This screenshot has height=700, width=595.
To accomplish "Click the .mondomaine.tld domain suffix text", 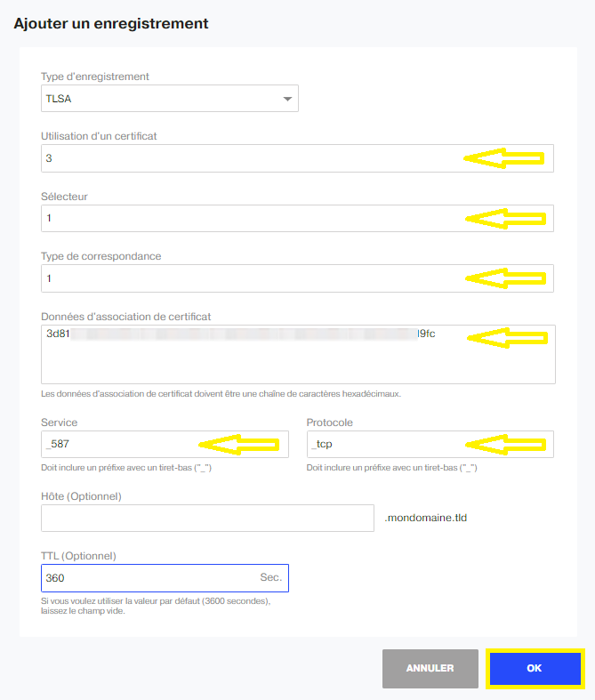I will tap(426, 518).
